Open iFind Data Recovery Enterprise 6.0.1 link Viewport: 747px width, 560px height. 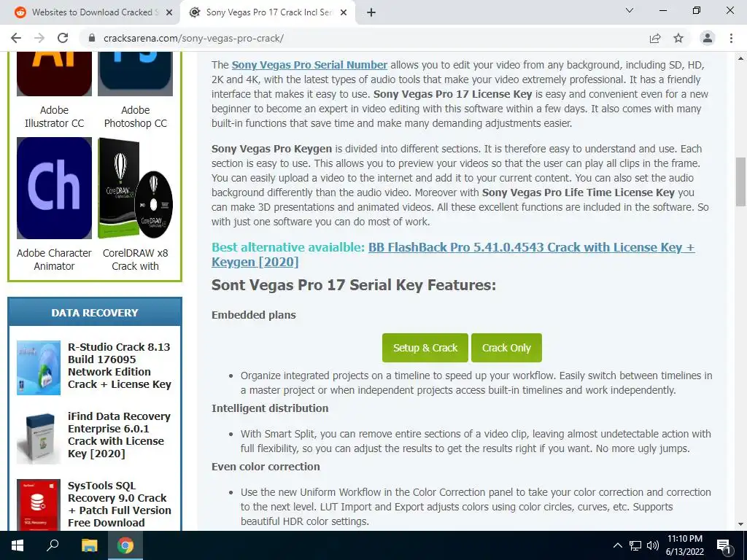[x=119, y=435]
